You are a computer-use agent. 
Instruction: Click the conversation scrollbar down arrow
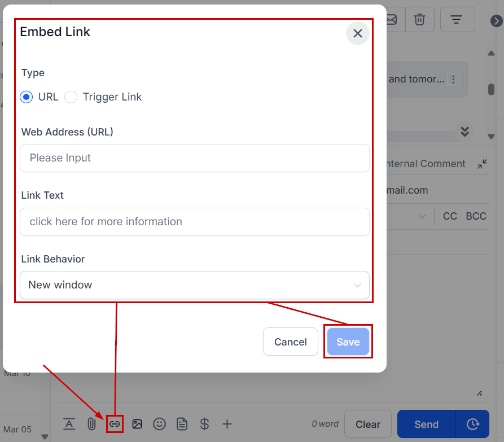tap(491, 137)
